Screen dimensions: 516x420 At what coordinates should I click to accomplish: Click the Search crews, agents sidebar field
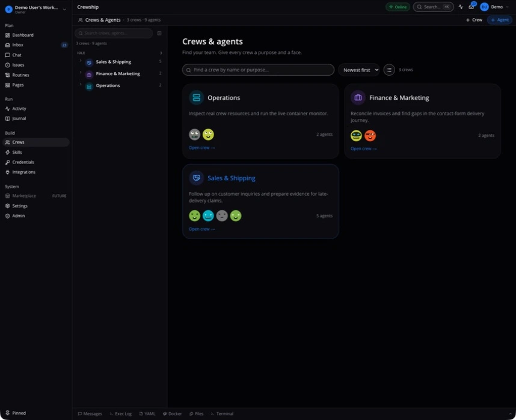coord(114,33)
